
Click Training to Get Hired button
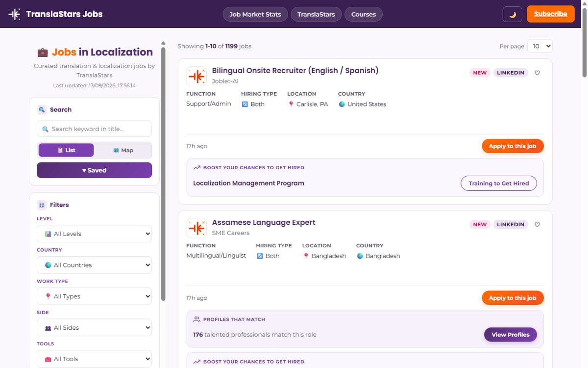click(499, 183)
